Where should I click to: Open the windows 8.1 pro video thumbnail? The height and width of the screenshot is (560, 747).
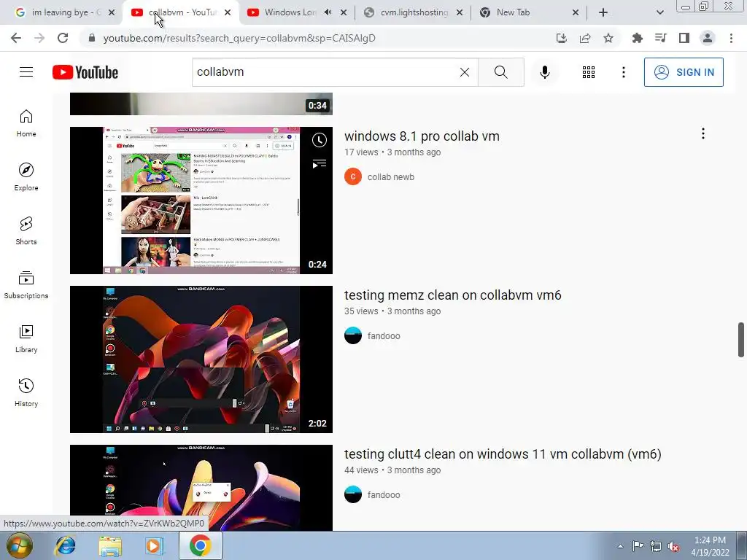pyautogui.click(x=201, y=201)
